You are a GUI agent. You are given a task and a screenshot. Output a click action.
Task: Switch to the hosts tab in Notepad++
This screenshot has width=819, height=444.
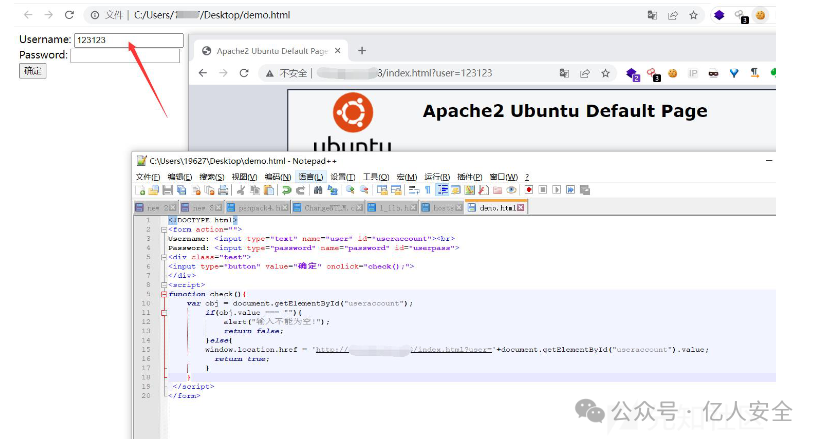coord(442,208)
